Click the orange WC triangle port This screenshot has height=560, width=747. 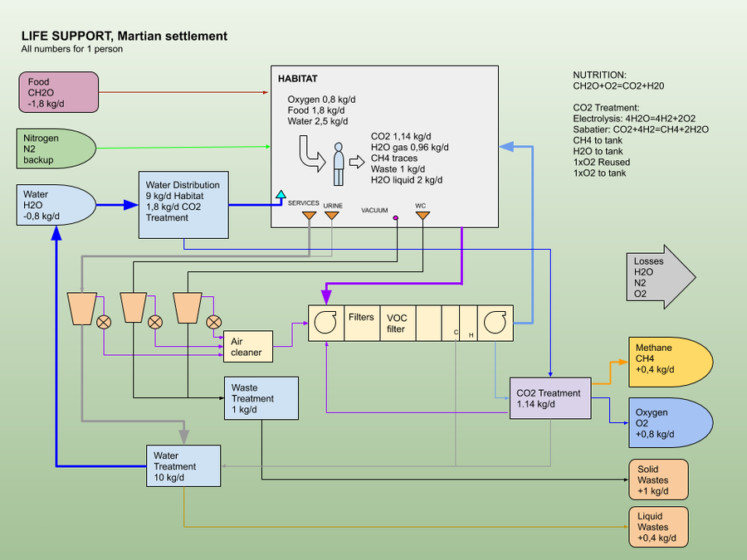click(x=422, y=217)
